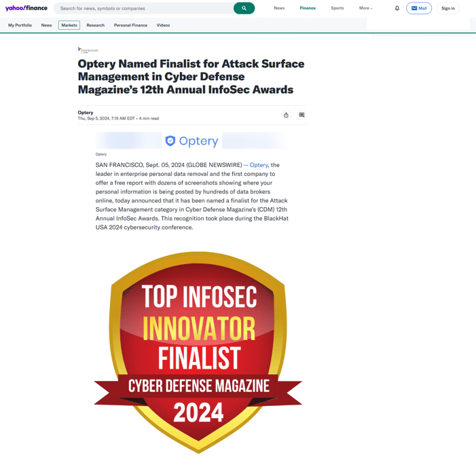
Task: Click the small 'Optery' caption under the banner
Action: pyautogui.click(x=101, y=154)
